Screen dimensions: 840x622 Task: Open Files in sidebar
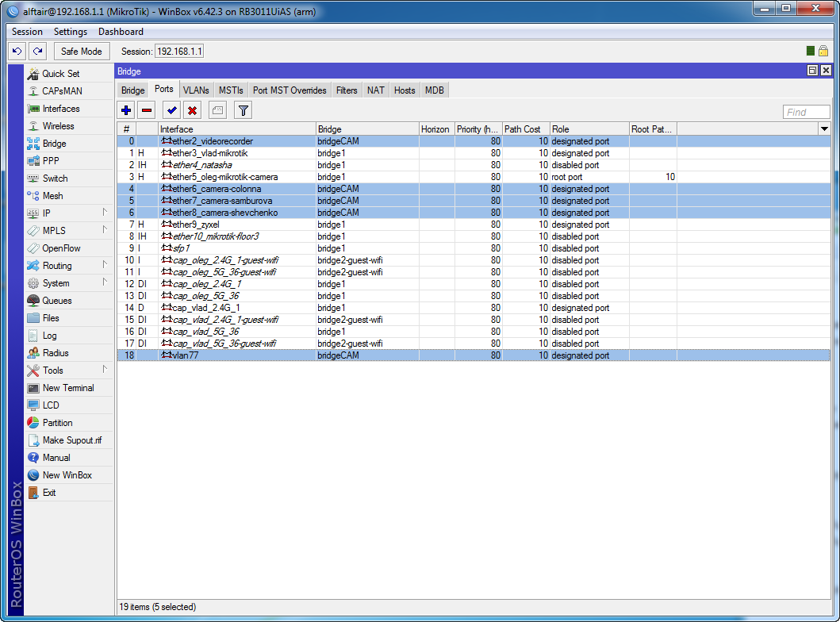coord(69,318)
